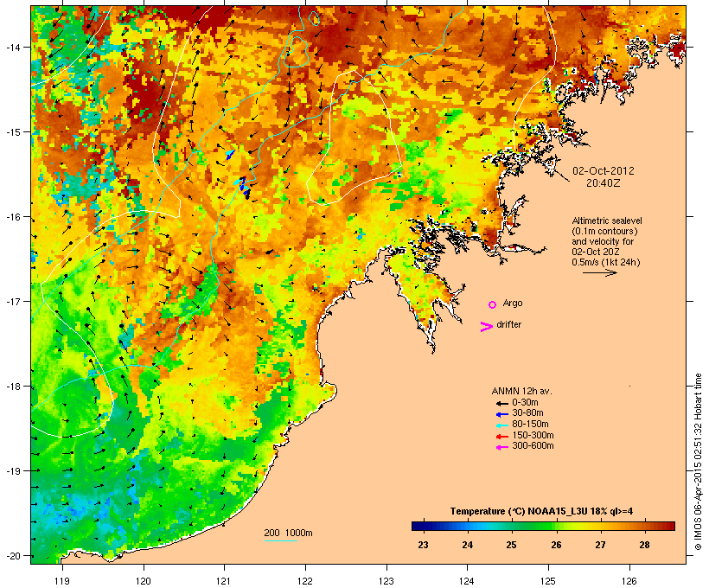
Task: Click the magenta Argo circle legend marker
Action: (493, 305)
